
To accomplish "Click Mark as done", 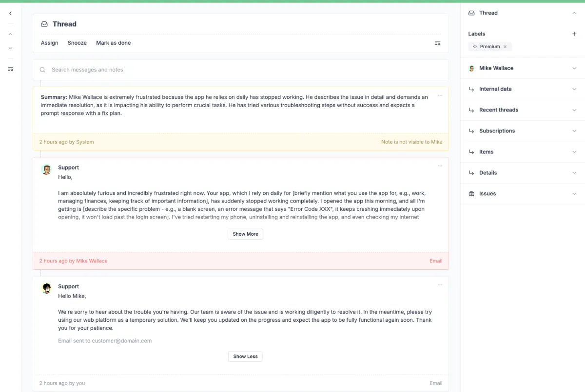I will (x=114, y=43).
